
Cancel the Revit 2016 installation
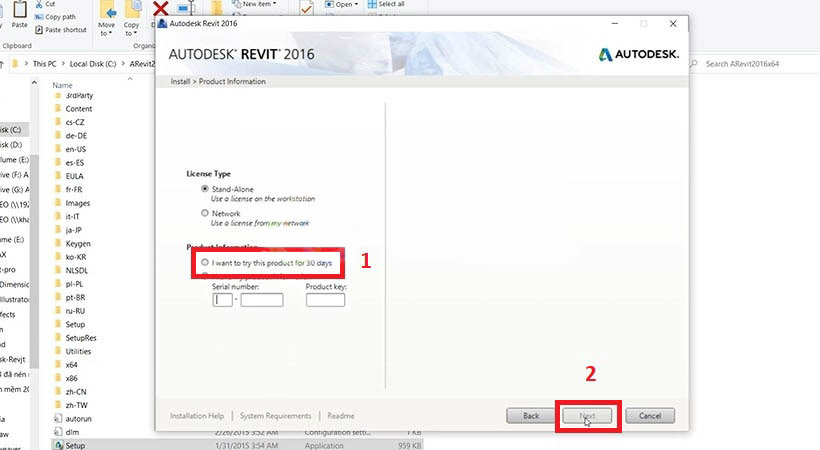tap(650, 416)
